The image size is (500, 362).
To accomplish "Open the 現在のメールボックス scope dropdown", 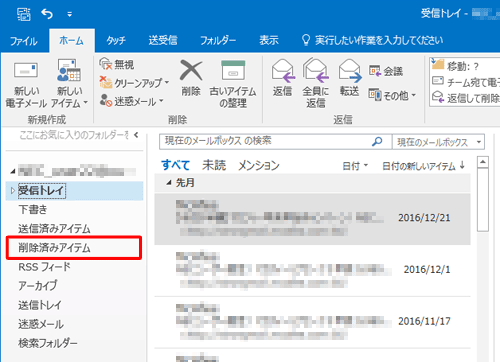I will point(439,142).
